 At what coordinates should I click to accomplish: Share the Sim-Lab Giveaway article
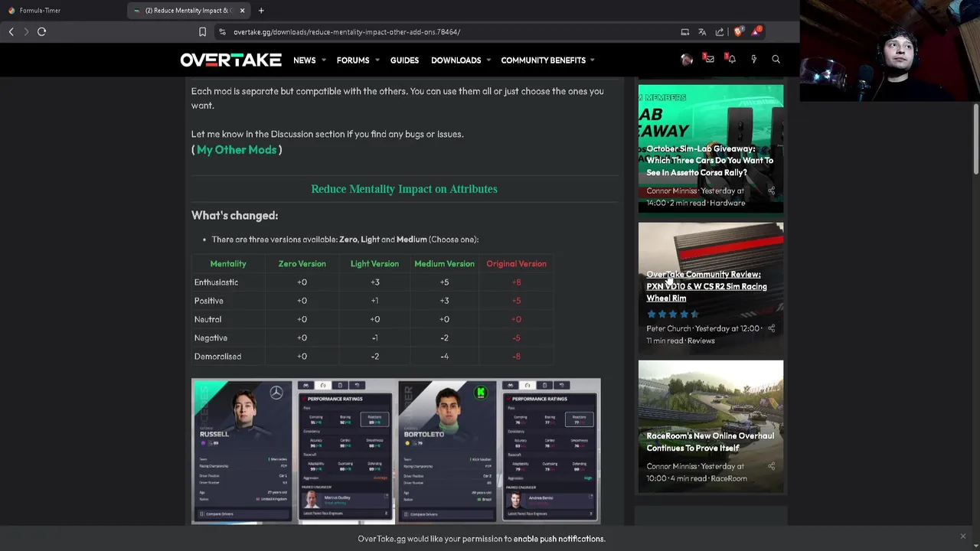point(771,191)
